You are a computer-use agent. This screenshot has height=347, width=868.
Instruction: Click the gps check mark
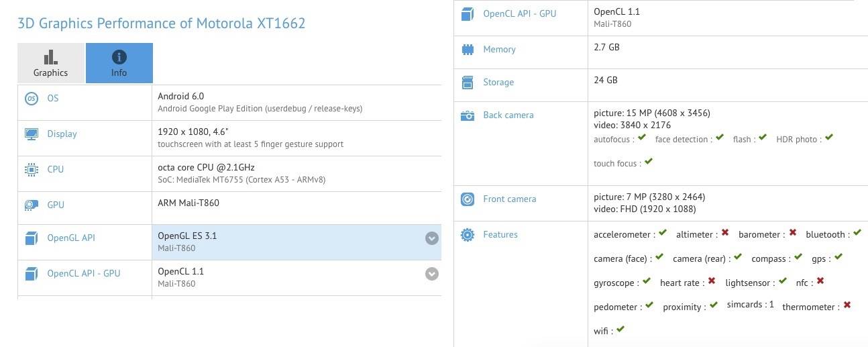838,257
